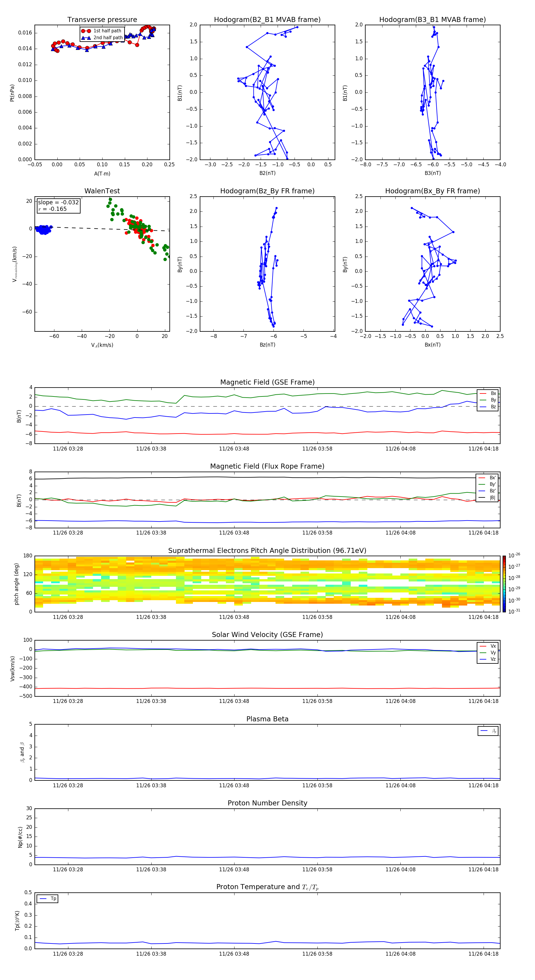Click the 'Bx' entry in GSE legend

(488, 393)
